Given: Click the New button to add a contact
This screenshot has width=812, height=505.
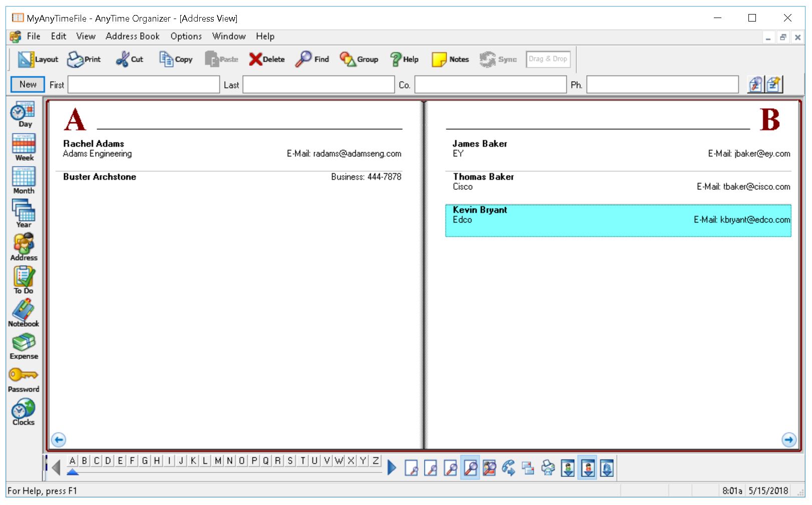Looking at the screenshot, I should pos(27,84).
